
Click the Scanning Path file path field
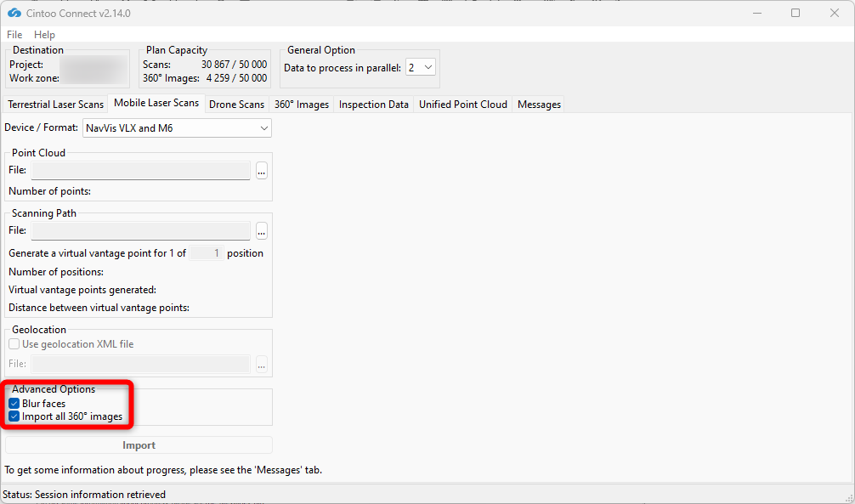(x=141, y=230)
